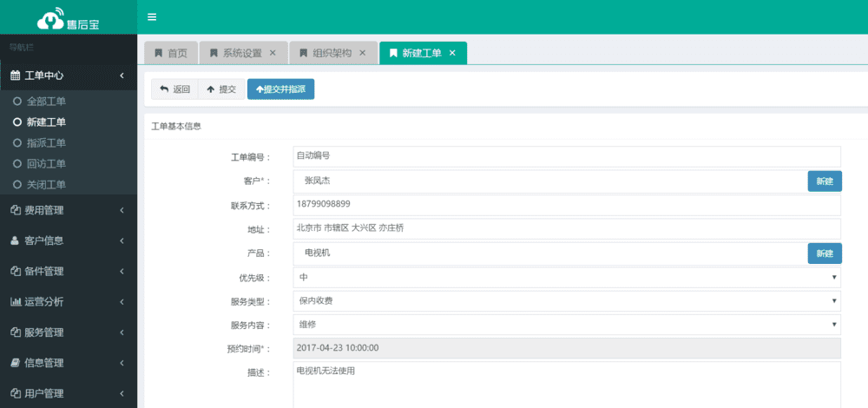Click the circle icon beside 指派工单
The width and height of the screenshot is (868, 408).
click(x=16, y=143)
